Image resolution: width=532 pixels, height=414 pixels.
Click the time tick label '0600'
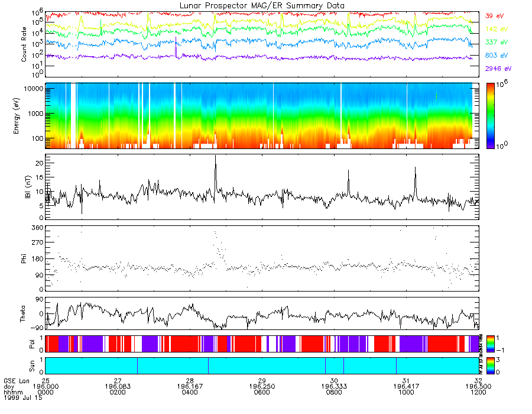(262, 392)
